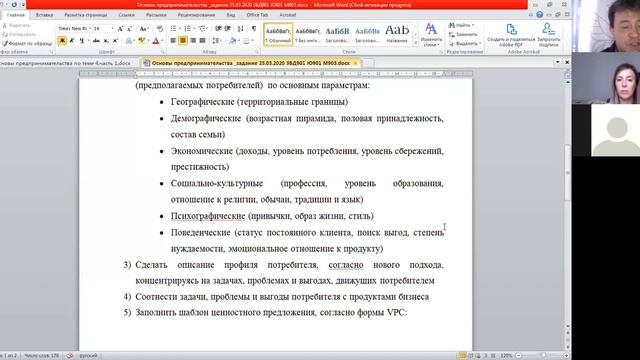Viewport: 640px width, 360px height.
Task: Click Shading paint bucket icon
Action: (232, 40)
